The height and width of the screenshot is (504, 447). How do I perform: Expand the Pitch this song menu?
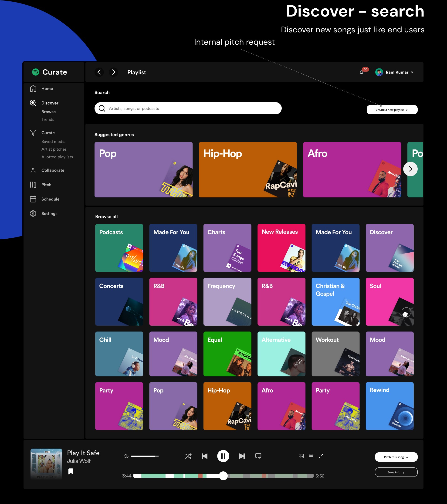[x=396, y=457]
